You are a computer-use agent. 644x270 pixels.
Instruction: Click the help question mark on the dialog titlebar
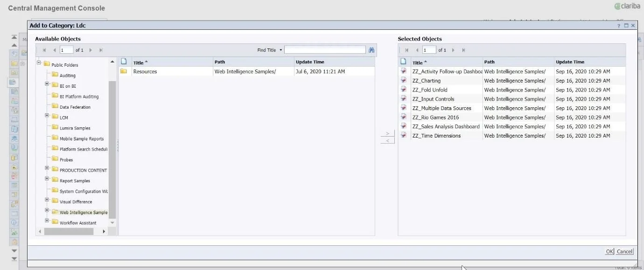619,25
